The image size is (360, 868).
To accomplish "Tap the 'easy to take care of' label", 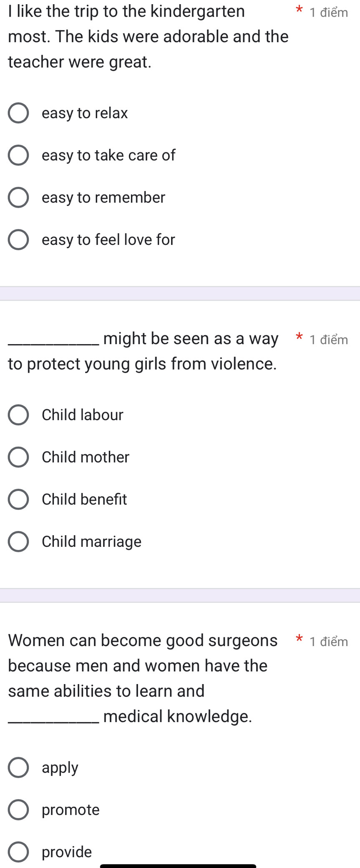I will [108, 156].
